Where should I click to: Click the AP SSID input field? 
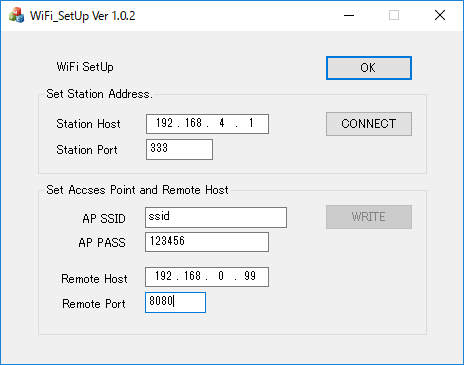coord(216,217)
